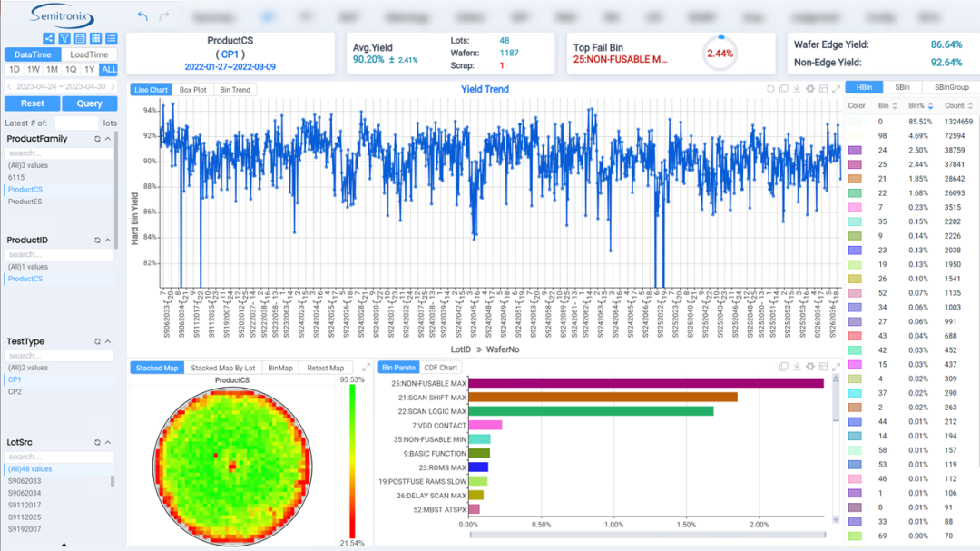The image size is (980, 551).
Task: Select the 1Q time range option
Action: coord(71,70)
